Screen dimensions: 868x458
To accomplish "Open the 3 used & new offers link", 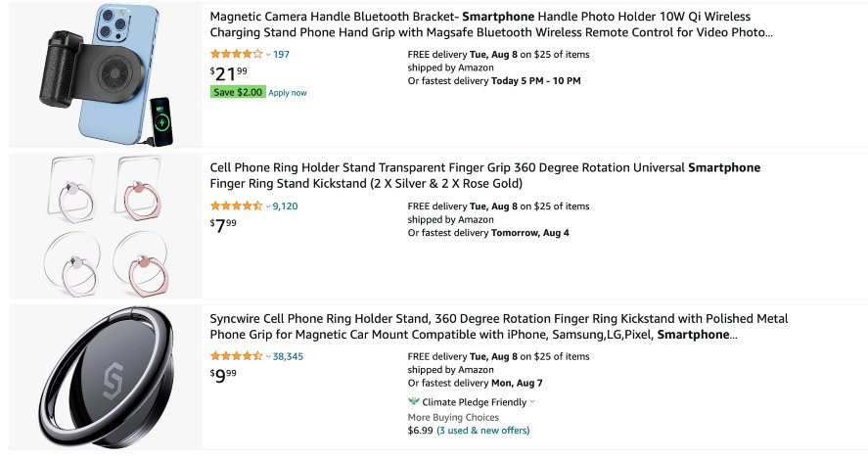I will (x=483, y=430).
